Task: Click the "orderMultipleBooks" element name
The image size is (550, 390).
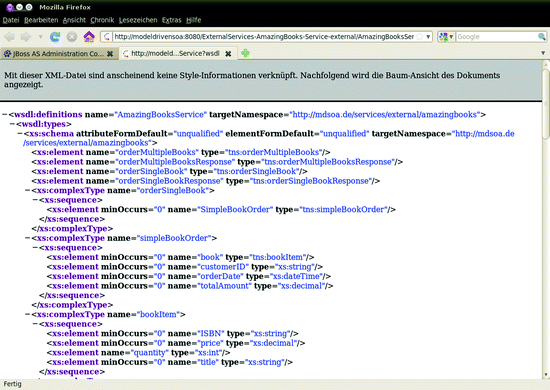Action: [157, 152]
